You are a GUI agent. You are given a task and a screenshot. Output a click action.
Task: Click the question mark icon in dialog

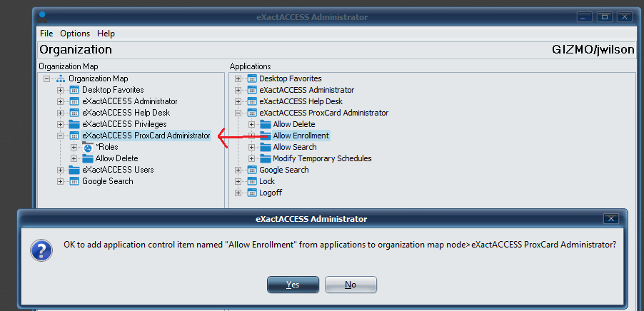(41, 250)
